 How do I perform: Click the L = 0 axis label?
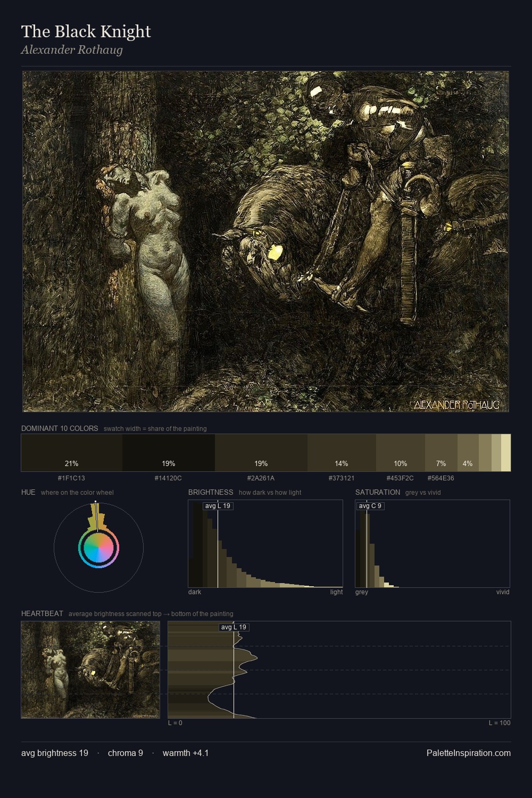(x=176, y=723)
